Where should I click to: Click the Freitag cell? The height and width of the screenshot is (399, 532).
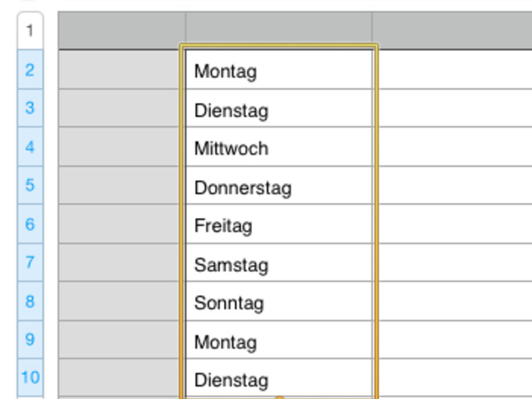point(279,225)
